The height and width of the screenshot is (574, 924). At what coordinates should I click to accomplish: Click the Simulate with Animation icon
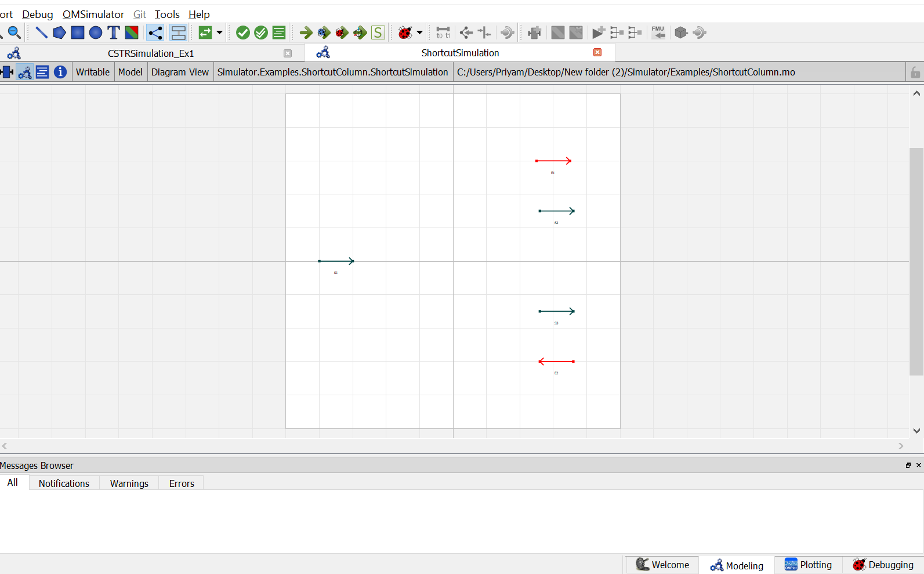(360, 33)
